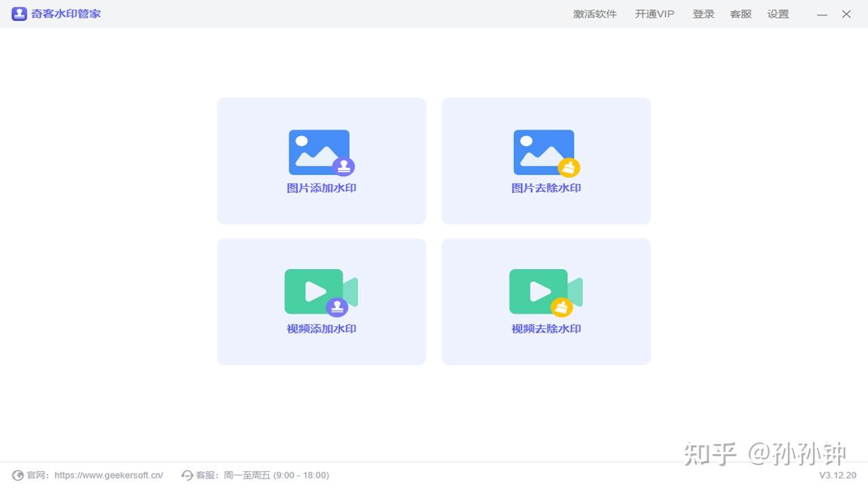Visit the https://www.geekersoft.cn/ website link
The width and height of the screenshot is (868, 488).
pyautogui.click(x=108, y=475)
